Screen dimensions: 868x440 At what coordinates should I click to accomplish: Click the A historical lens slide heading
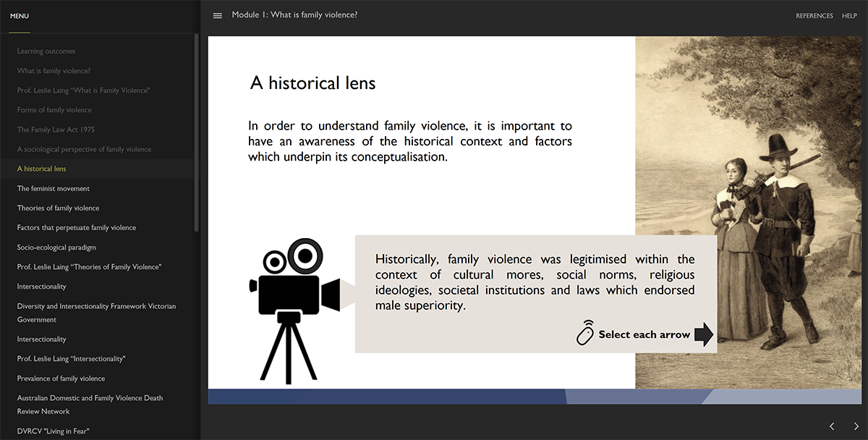[x=313, y=82]
